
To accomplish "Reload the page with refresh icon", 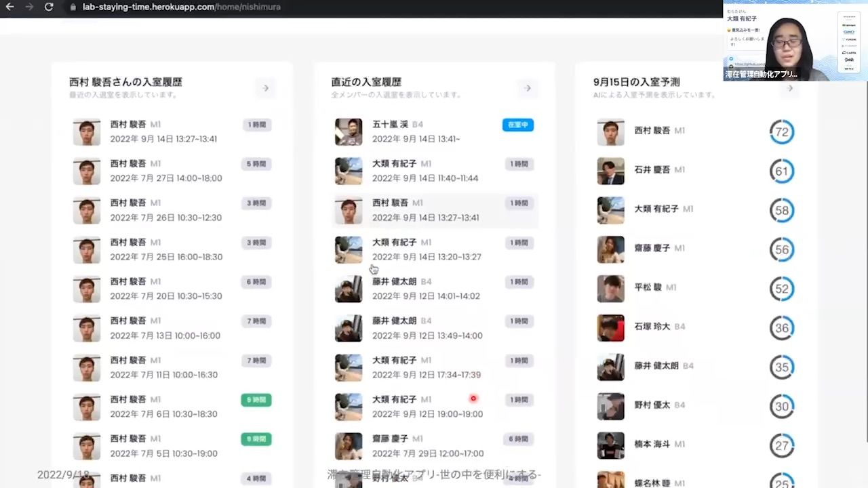I will (49, 7).
